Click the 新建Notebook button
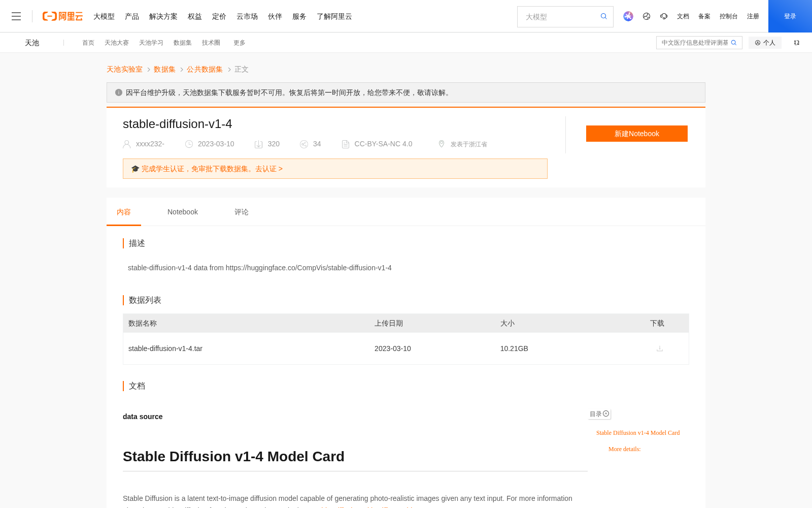Image resolution: width=812 pixels, height=508 pixels. (637, 134)
